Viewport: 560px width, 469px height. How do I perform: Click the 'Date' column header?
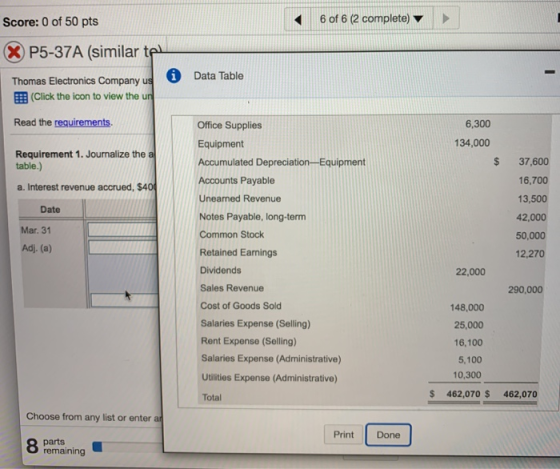(50, 209)
